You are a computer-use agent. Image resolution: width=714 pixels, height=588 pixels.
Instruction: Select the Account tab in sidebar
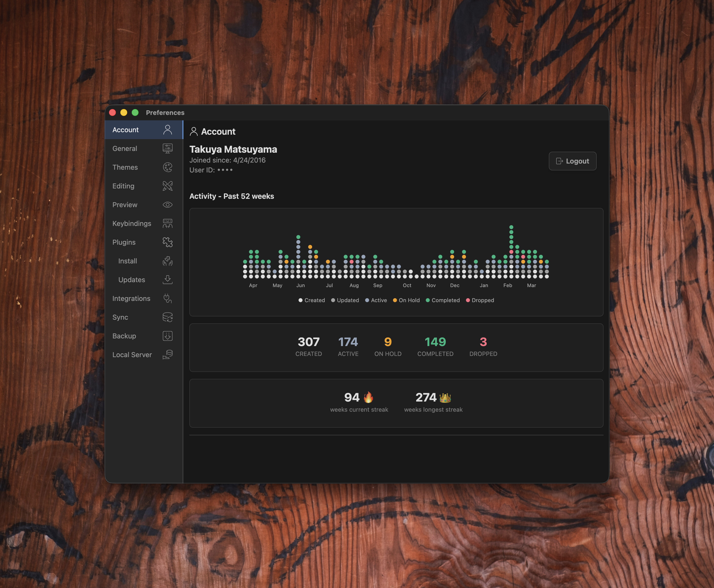(x=125, y=130)
